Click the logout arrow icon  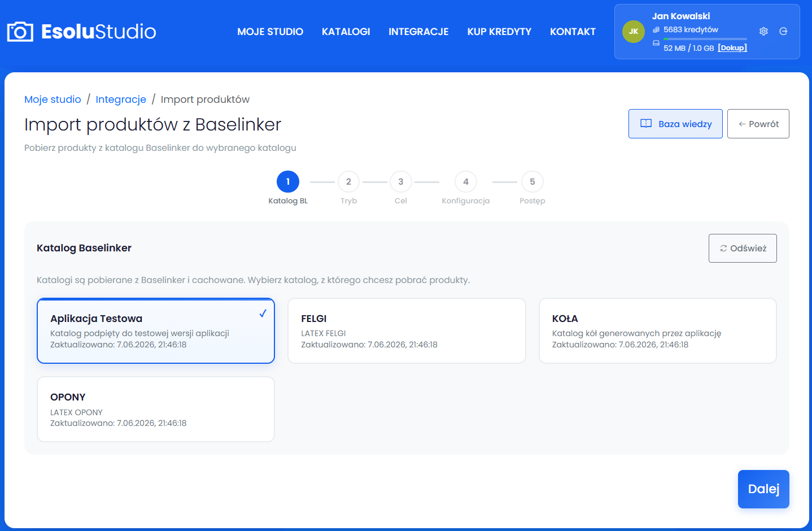click(x=783, y=32)
